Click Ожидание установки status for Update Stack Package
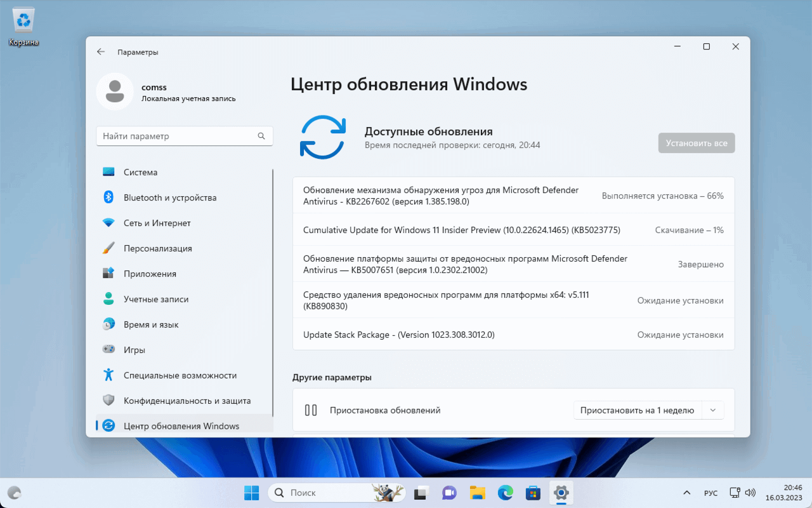This screenshot has height=508, width=812. [x=681, y=335]
